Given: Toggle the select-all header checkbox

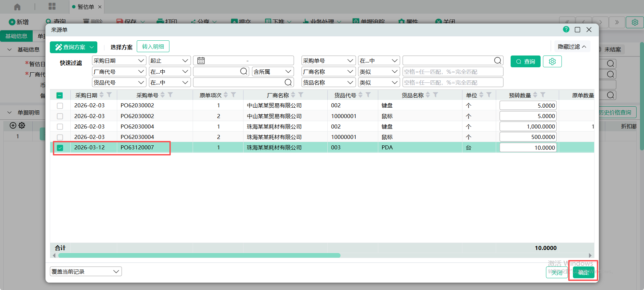Looking at the screenshot, I should coord(60,95).
